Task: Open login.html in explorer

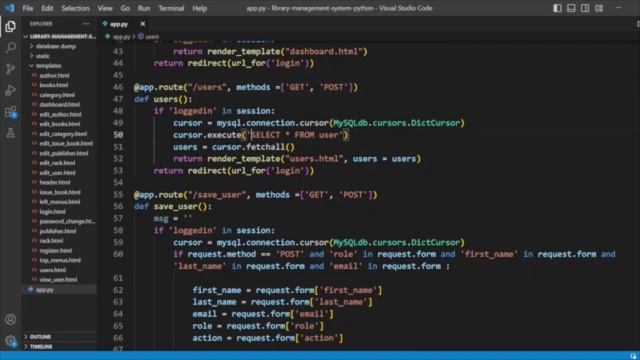Action: click(x=52, y=211)
